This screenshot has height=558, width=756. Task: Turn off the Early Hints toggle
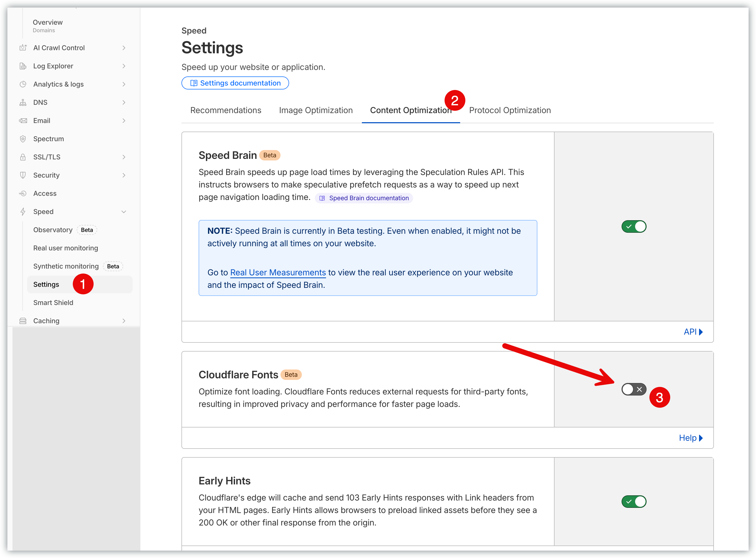point(634,502)
